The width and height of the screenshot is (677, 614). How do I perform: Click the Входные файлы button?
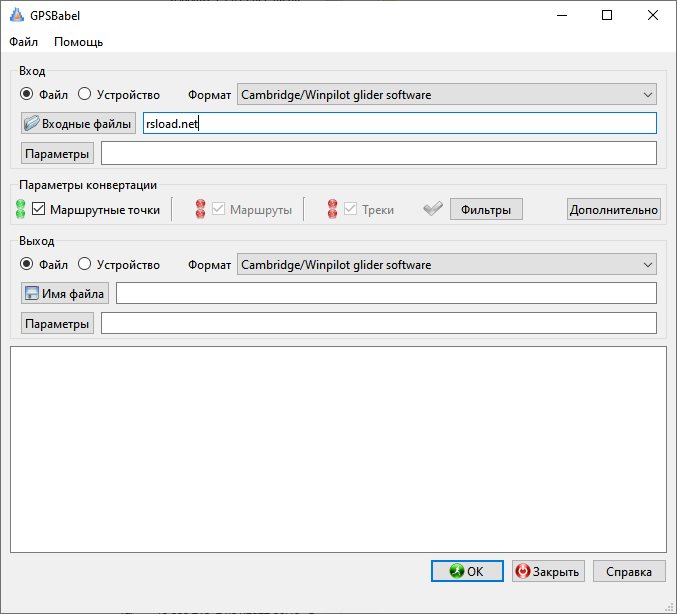tap(78, 123)
